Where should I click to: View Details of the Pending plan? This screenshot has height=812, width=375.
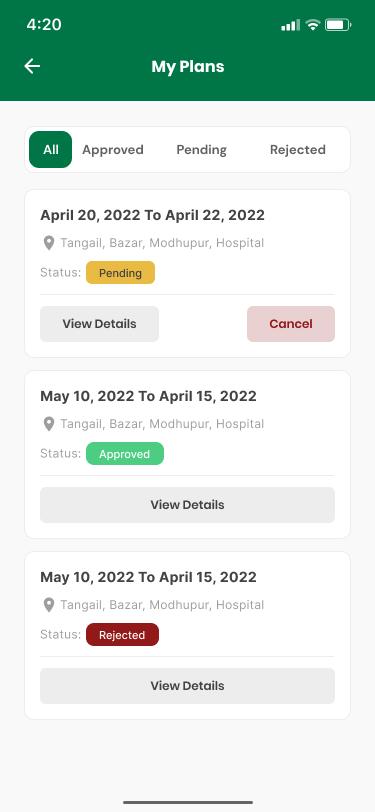[99, 324]
